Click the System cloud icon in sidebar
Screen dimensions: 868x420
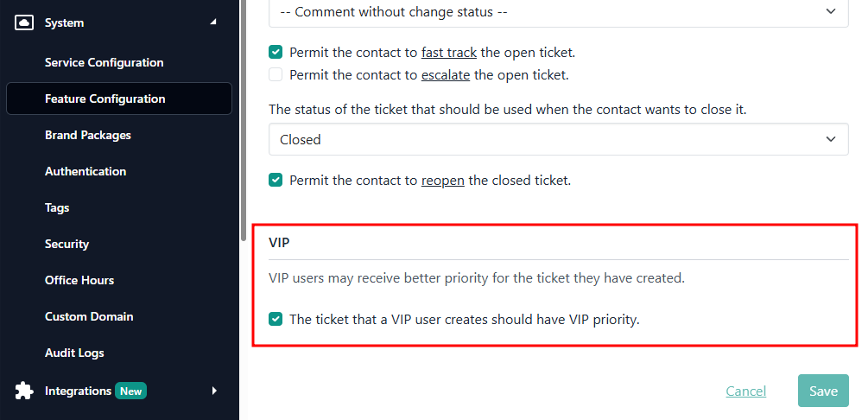(x=24, y=22)
